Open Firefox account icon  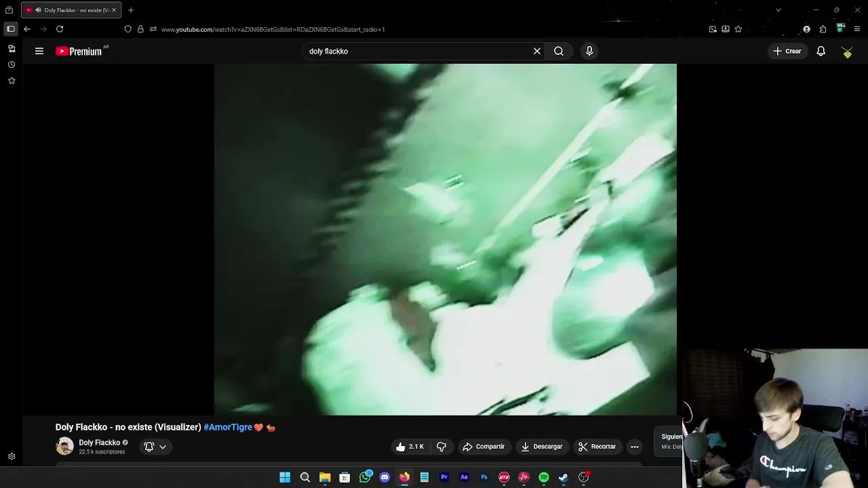tap(806, 29)
